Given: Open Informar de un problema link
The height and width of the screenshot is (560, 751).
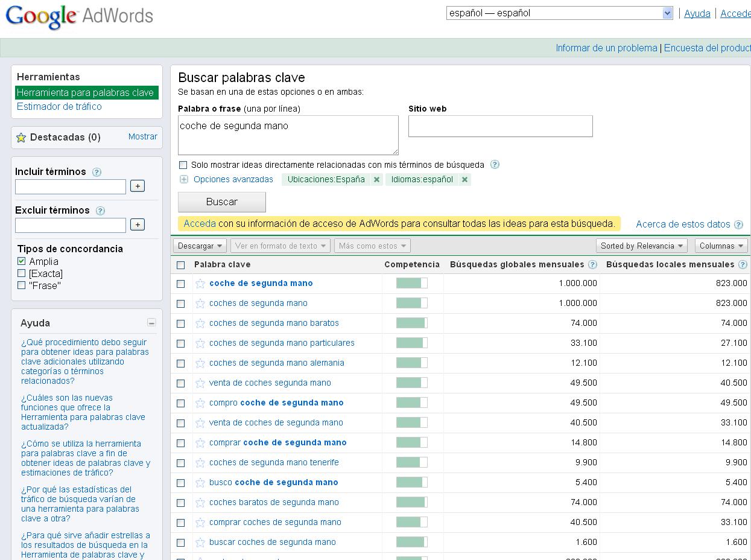Looking at the screenshot, I should 606,48.
